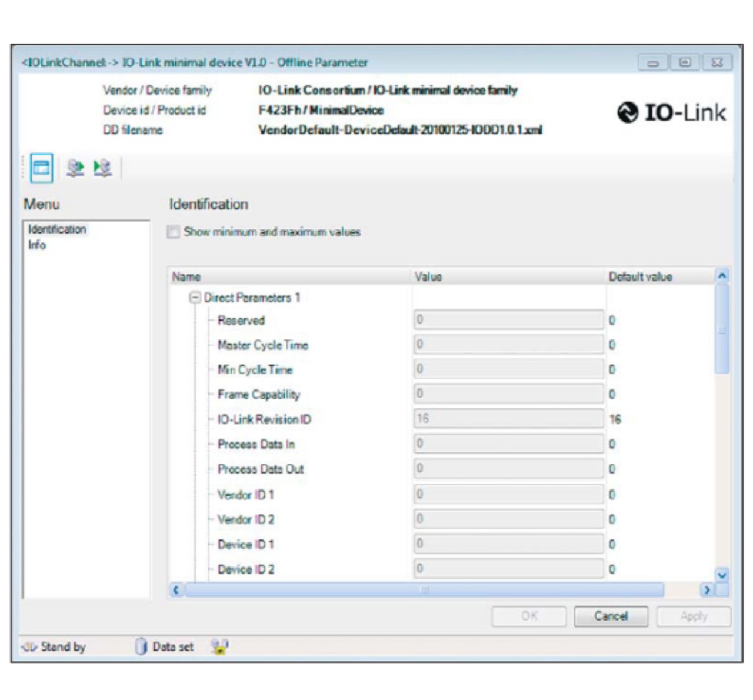Click the network devices status bar icon

pyautogui.click(x=219, y=646)
